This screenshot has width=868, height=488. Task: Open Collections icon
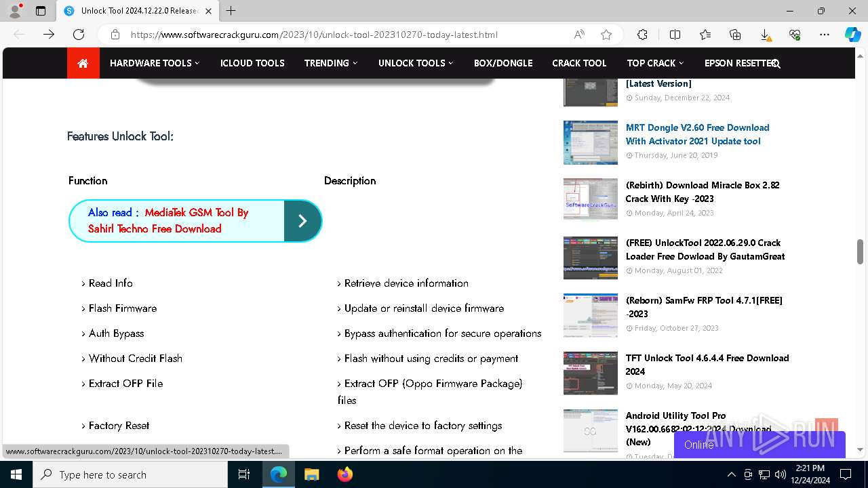click(735, 35)
